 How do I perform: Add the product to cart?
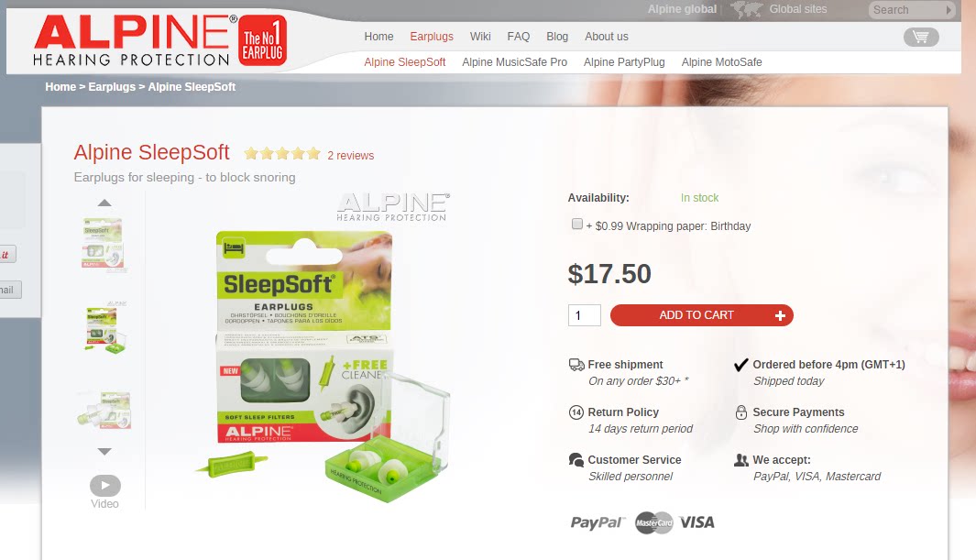point(701,315)
